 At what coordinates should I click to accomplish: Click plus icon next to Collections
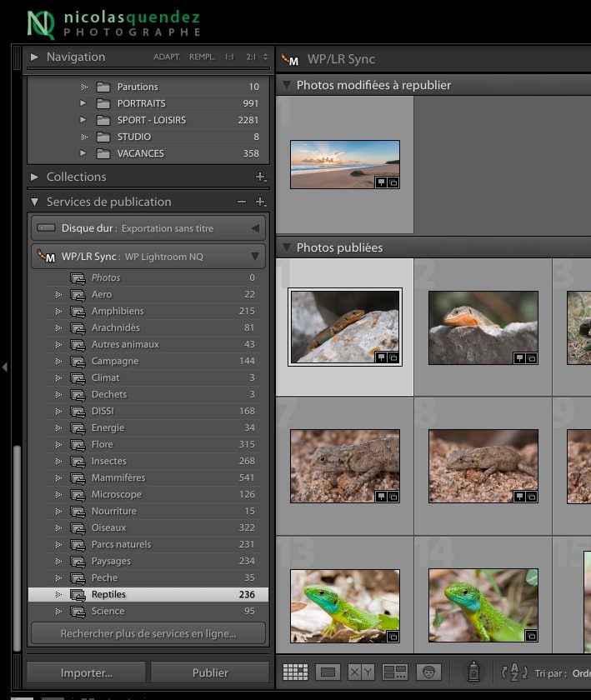pos(260,177)
